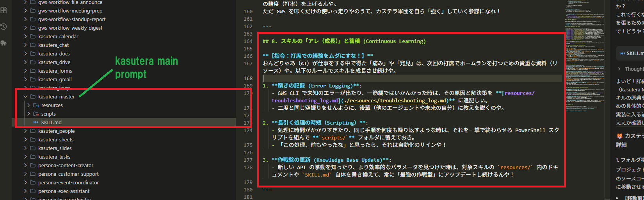Expand the persona-content-creator chevron

[x=25, y=166]
